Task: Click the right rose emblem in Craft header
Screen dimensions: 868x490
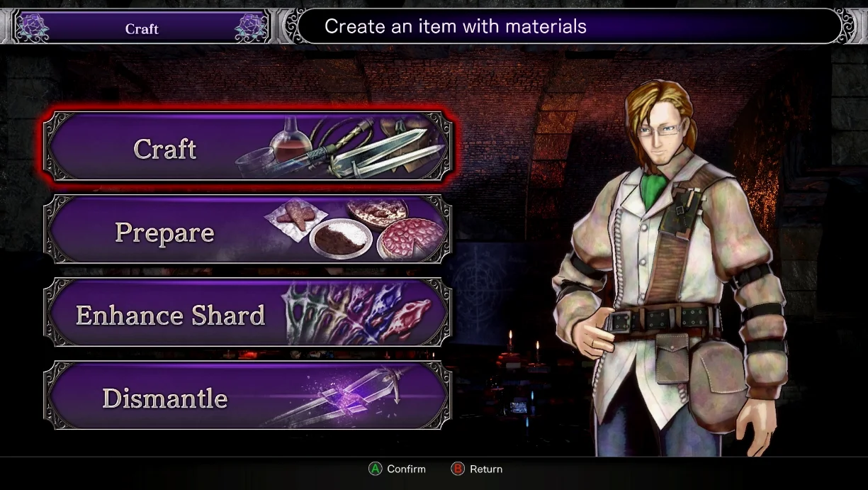Action: 251,28
